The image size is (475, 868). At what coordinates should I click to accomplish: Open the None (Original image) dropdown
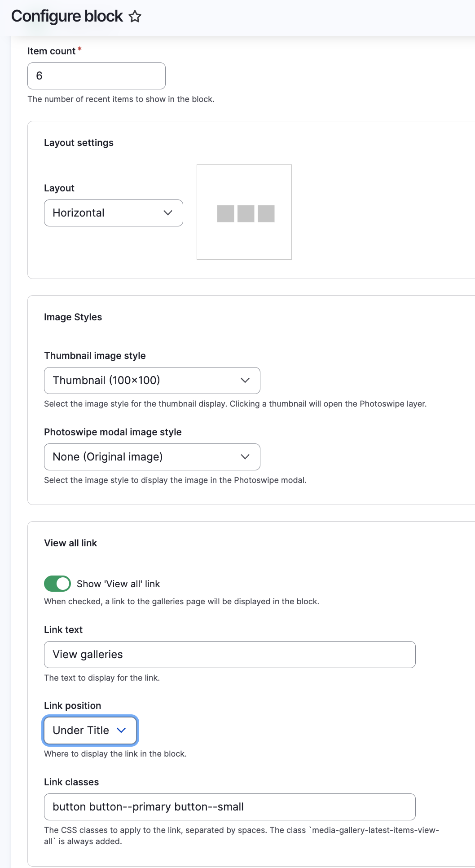[151, 456]
